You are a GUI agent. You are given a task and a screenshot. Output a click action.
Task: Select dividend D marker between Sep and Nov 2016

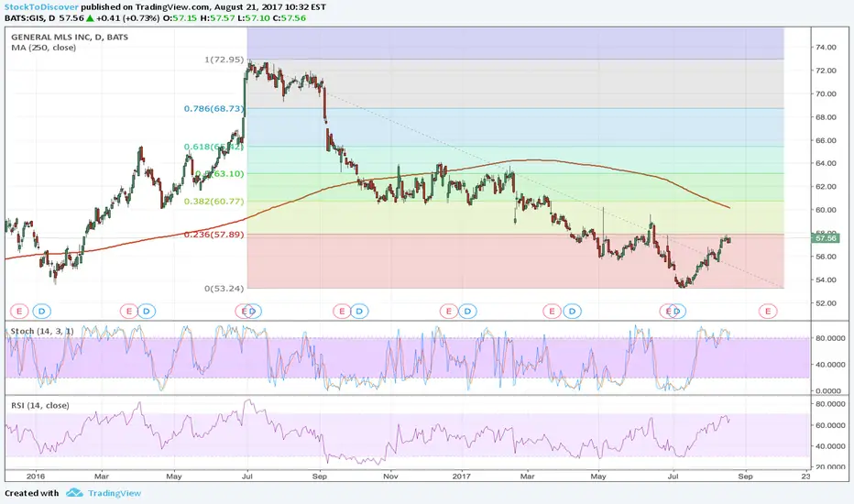point(359,312)
